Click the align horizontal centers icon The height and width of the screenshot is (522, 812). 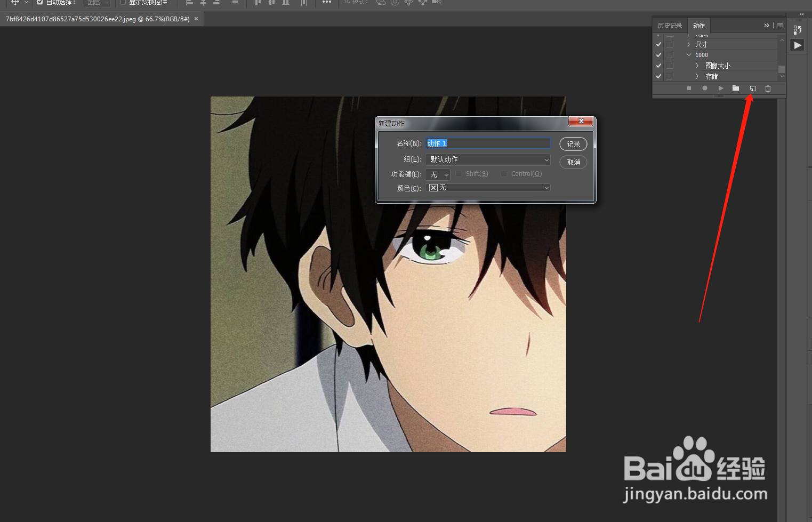tap(203, 2)
